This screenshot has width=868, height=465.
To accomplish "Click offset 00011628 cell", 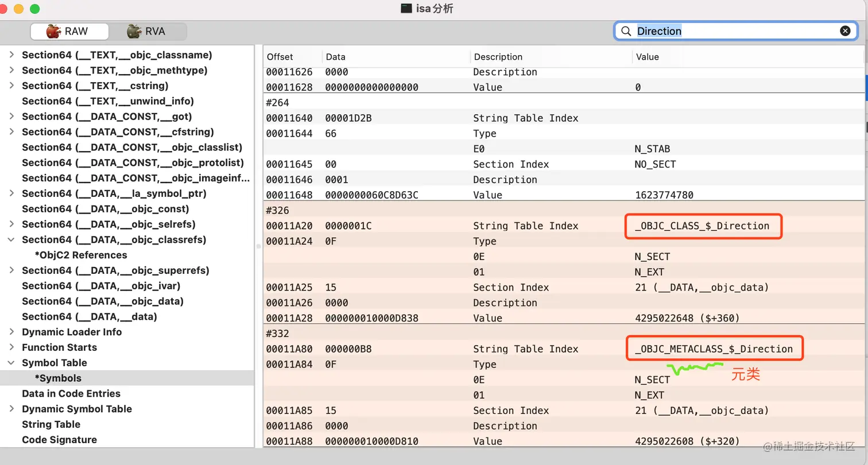I will point(289,87).
